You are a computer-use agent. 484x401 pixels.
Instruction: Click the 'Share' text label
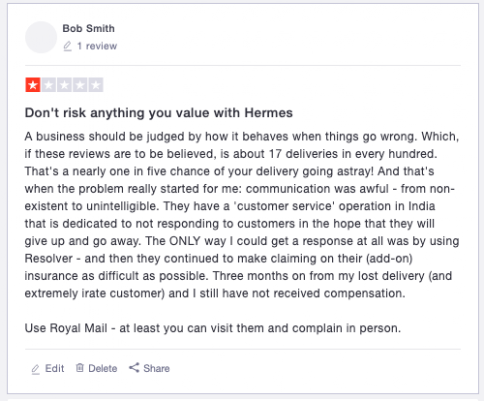(x=156, y=368)
